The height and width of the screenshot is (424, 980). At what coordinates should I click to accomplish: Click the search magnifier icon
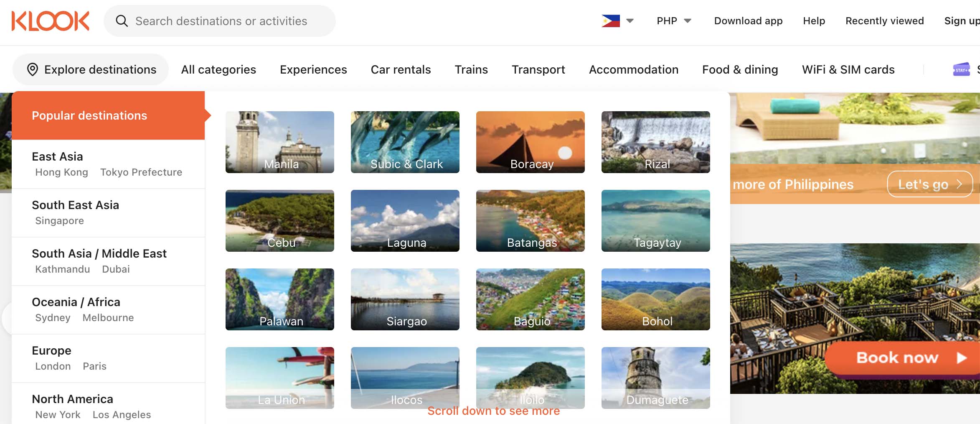(122, 21)
